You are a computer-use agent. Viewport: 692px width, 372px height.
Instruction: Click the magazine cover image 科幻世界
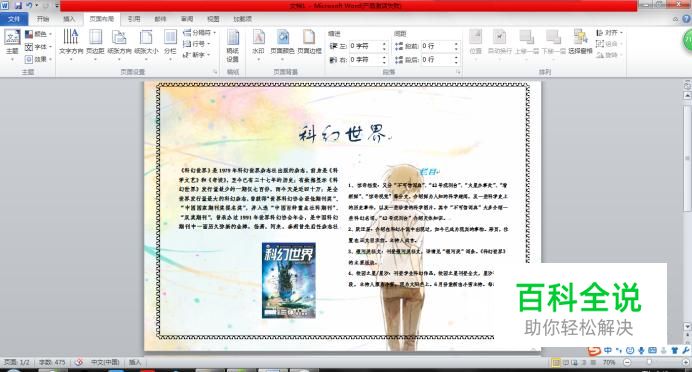click(289, 280)
